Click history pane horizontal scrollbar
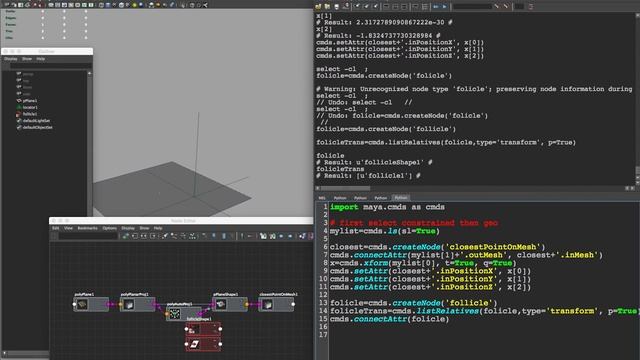The image size is (640, 360). point(346,188)
